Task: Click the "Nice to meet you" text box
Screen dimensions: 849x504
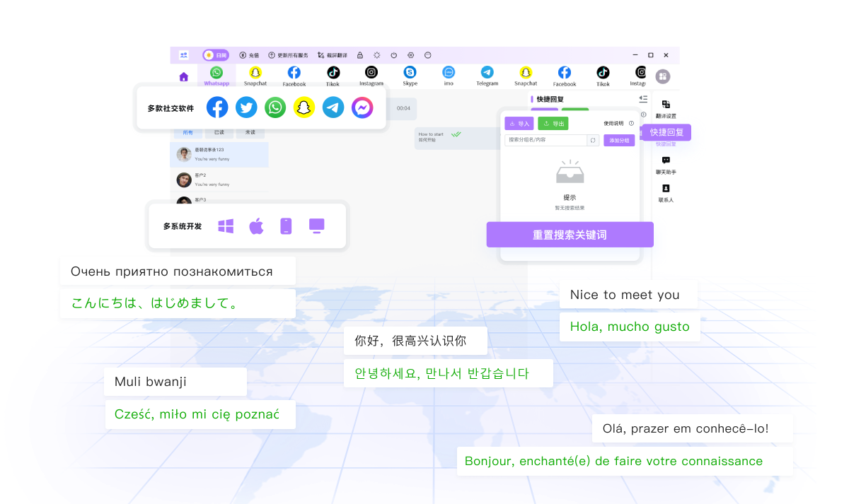Action: [628, 295]
